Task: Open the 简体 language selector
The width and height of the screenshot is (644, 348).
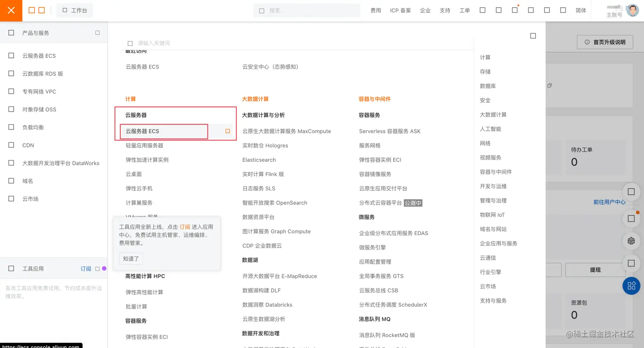Action: coord(581,11)
